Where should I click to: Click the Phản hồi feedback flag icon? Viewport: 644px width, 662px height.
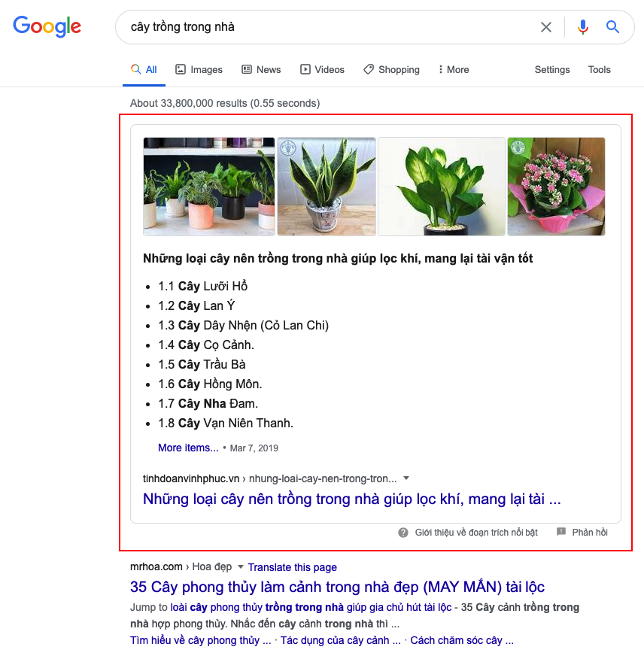pyautogui.click(x=561, y=532)
